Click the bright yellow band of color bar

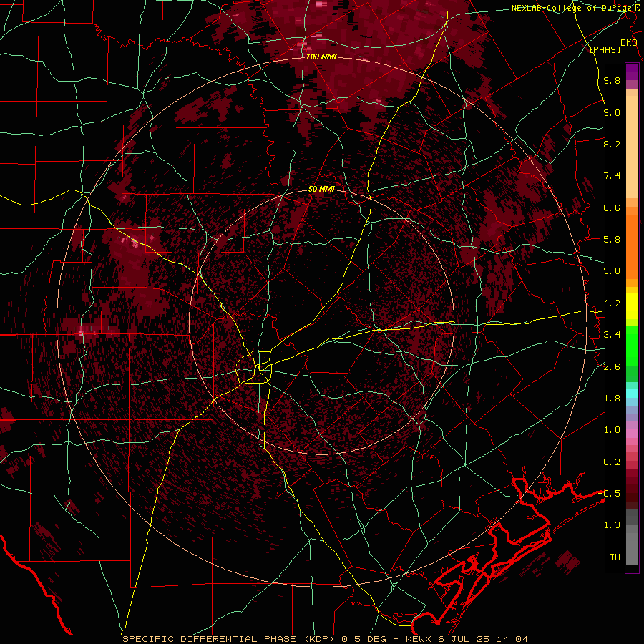pos(632,306)
